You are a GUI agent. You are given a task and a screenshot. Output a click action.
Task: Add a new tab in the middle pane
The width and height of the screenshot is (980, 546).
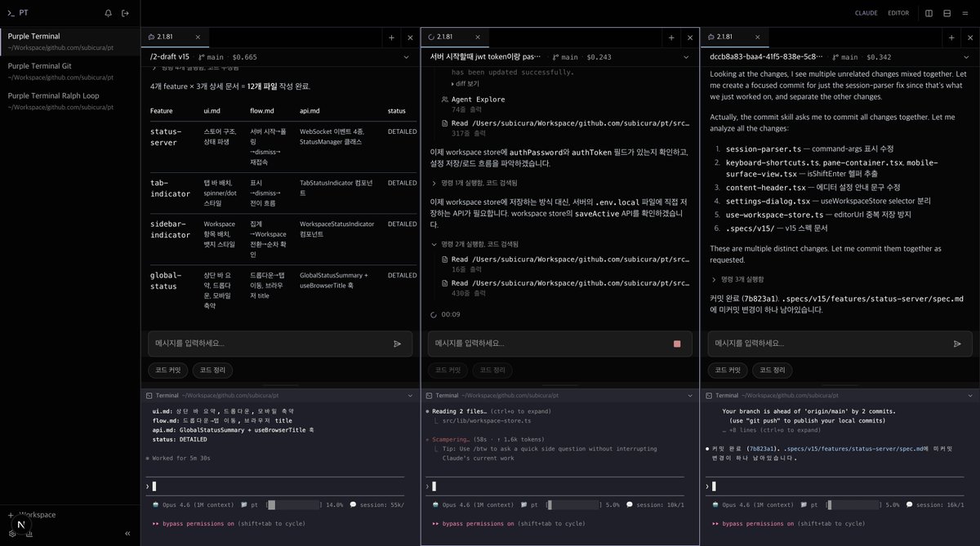coord(671,38)
